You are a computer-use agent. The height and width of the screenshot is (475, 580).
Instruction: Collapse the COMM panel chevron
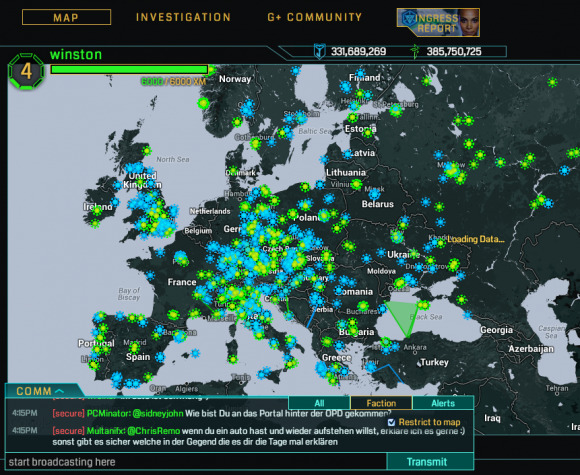tap(60, 391)
